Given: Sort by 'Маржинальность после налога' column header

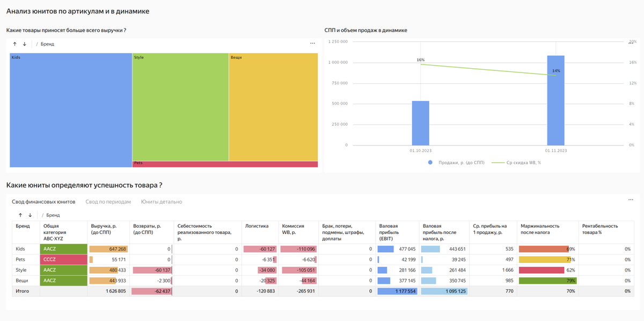Looking at the screenshot, I should (x=547, y=232).
